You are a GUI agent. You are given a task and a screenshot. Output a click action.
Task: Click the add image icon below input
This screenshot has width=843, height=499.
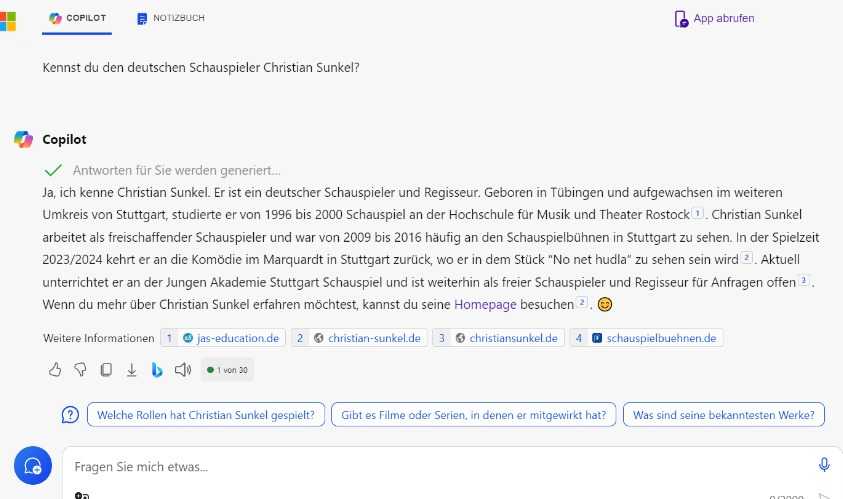[x=82, y=496]
